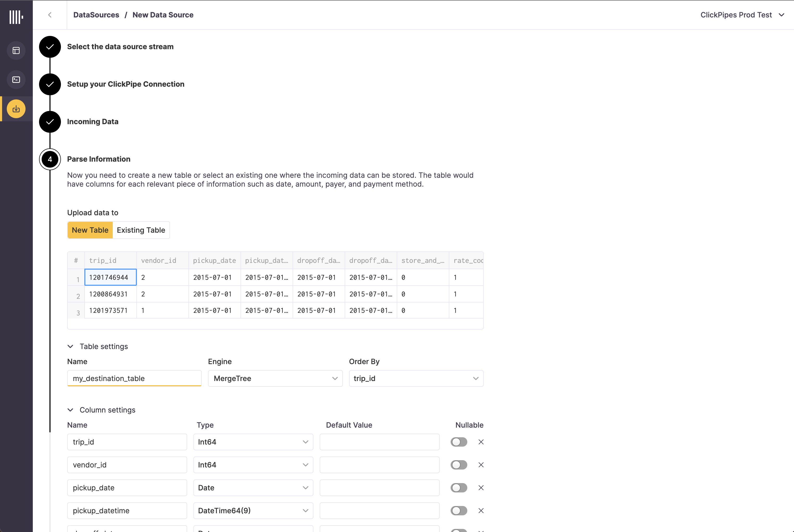Screen dimensions: 794x532
Task: Select the Existing Table tab
Action: coord(141,230)
